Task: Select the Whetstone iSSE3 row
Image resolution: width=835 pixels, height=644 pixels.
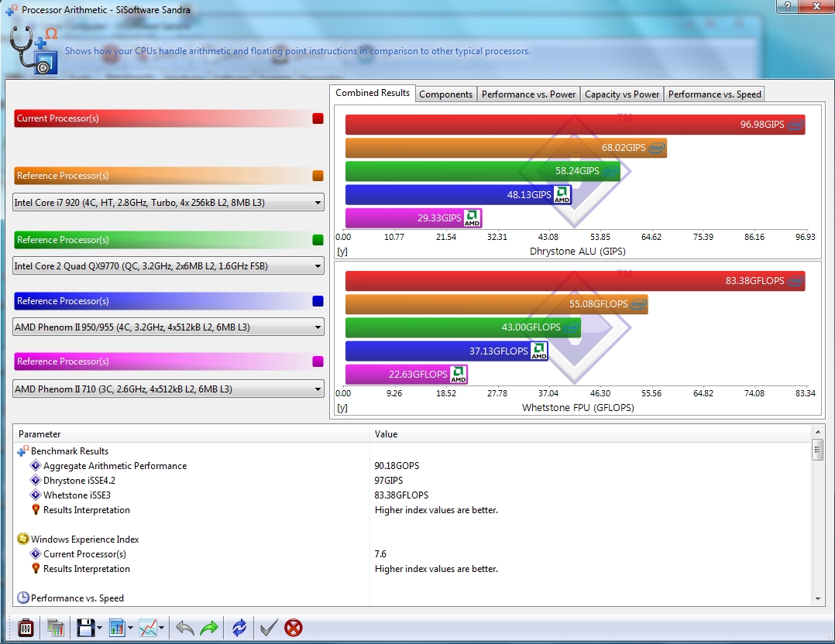Action: coord(412,495)
